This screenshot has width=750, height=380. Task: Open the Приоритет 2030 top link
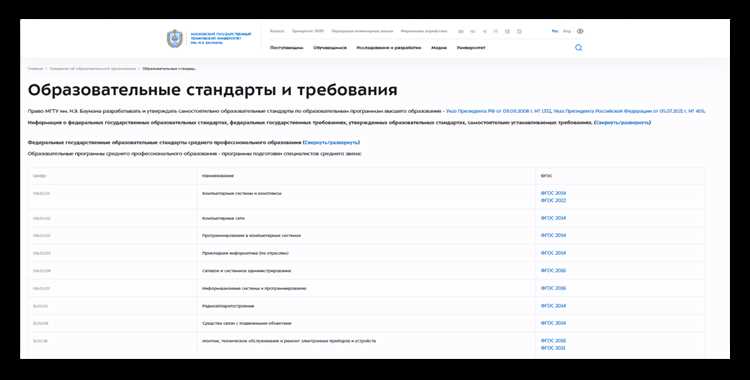(x=308, y=31)
